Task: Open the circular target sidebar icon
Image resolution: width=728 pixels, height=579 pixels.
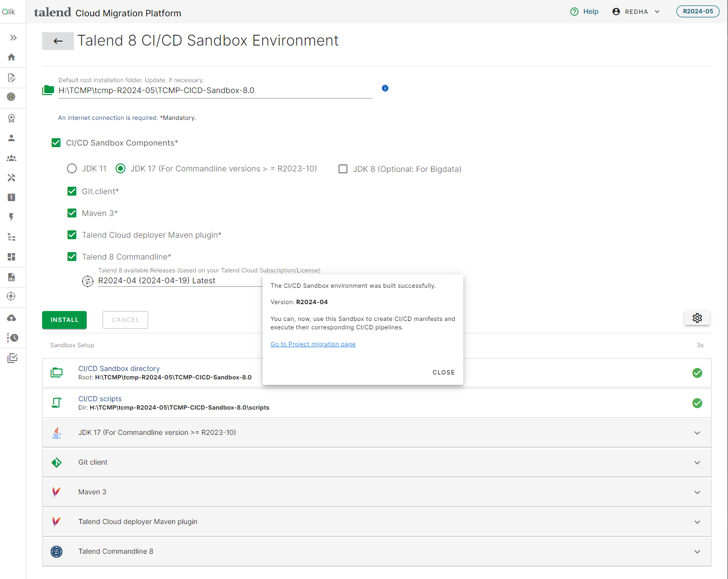Action: (x=11, y=296)
